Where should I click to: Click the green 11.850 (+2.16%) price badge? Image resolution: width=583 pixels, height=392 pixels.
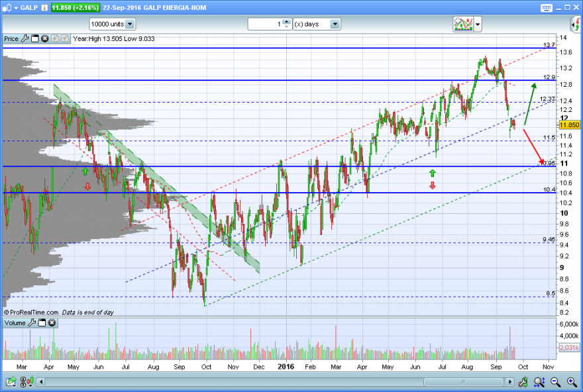click(x=76, y=7)
